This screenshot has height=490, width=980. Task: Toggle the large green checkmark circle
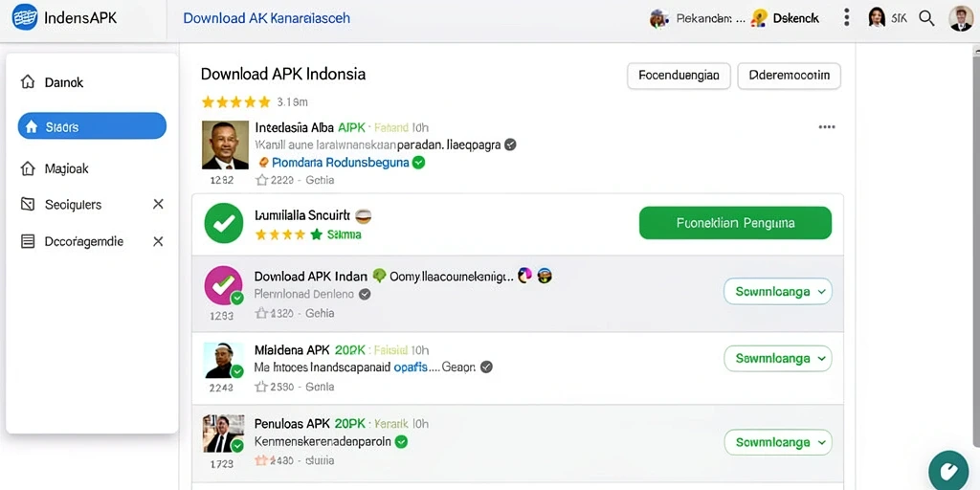(224, 223)
